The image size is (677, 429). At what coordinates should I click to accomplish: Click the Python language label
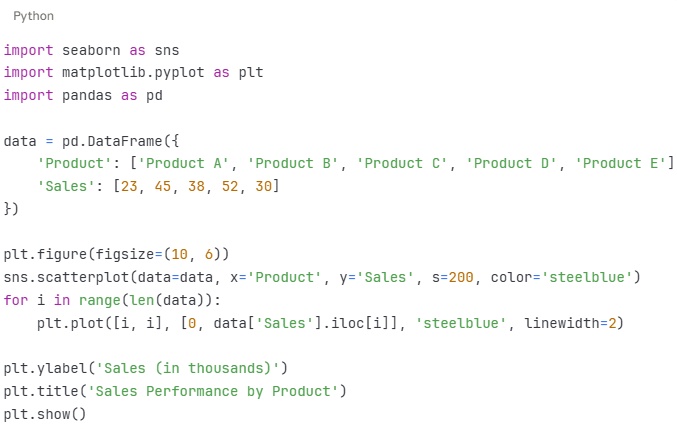point(33,17)
